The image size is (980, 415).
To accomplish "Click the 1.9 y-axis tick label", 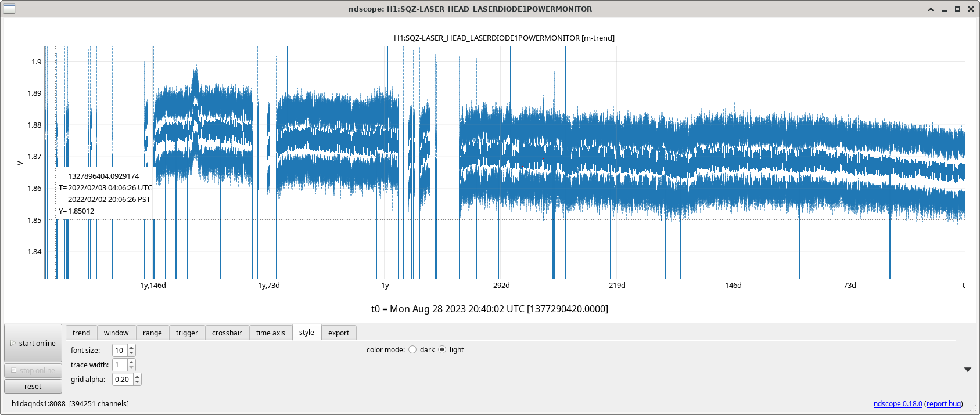I will click(37, 62).
